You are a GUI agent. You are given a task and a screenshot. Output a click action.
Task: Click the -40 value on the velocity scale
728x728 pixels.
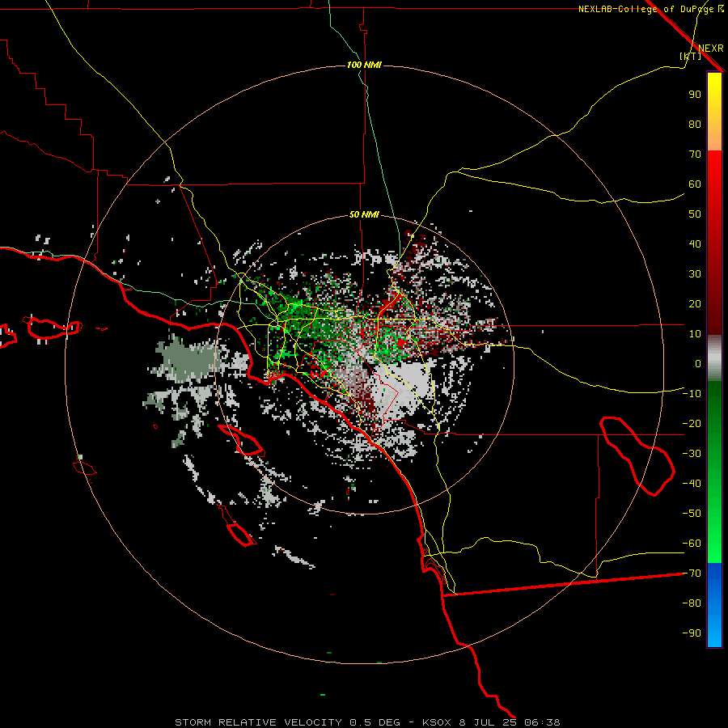[x=692, y=484]
